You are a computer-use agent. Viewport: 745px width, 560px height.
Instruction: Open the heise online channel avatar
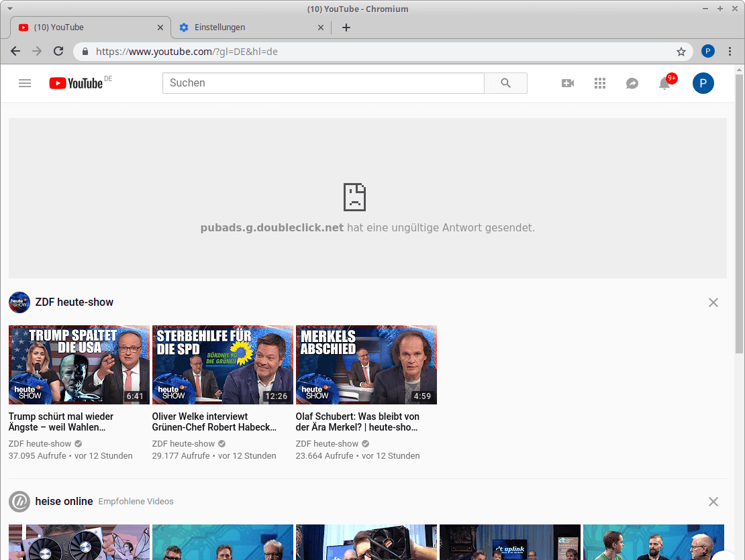click(x=19, y=502)
